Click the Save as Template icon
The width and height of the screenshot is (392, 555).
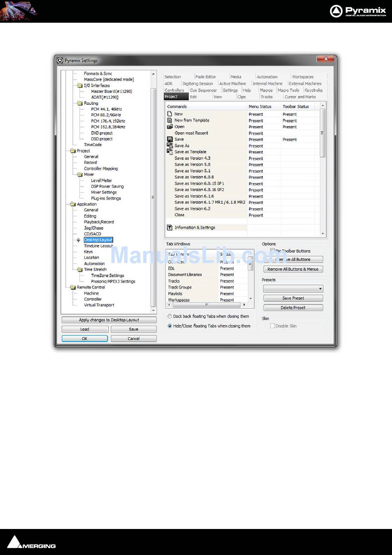click(170, 152)
